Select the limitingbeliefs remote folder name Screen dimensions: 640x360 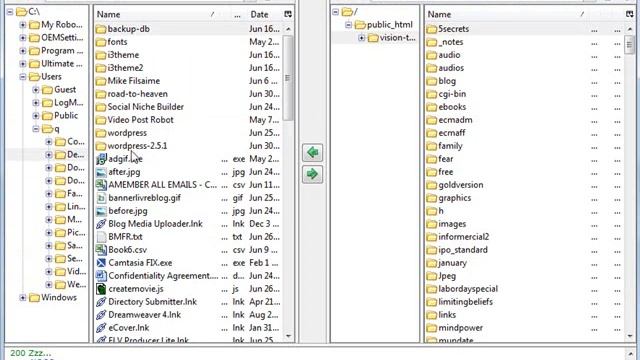465,302
